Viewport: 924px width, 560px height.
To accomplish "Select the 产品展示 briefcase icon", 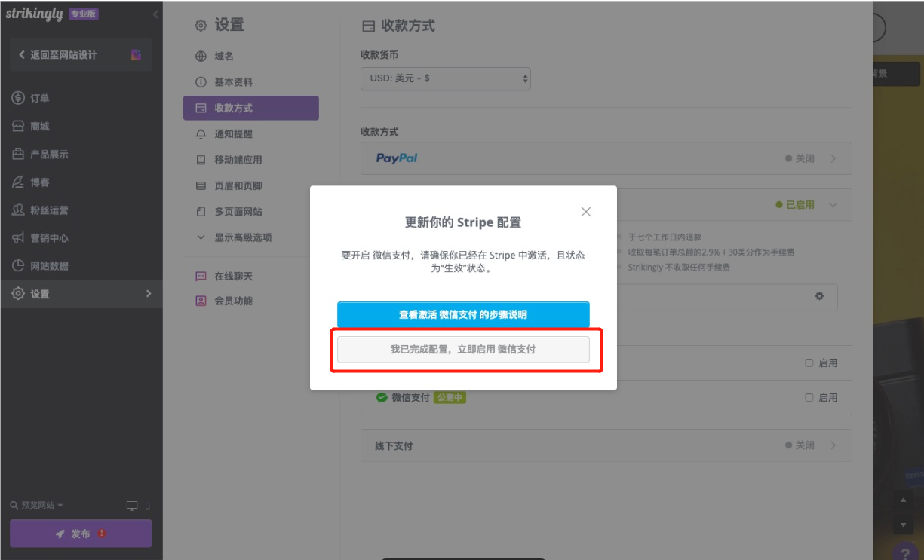I will 18,155.
